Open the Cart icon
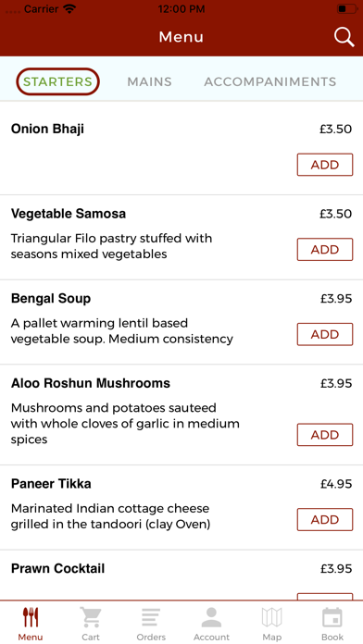 pyautogui.click(x=91, y=617)
